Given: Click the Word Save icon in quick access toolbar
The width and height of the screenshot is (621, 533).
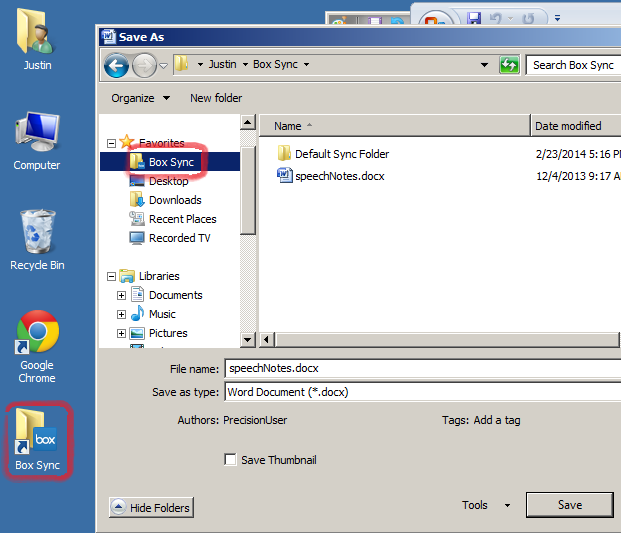Looking at the screenshot, I should pyautogui.click(x=474, y=17).
